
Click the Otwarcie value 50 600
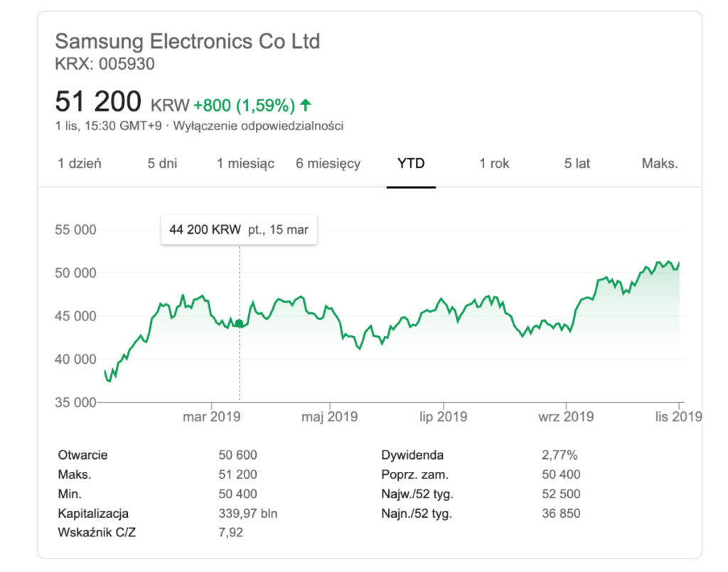[237, 455]
